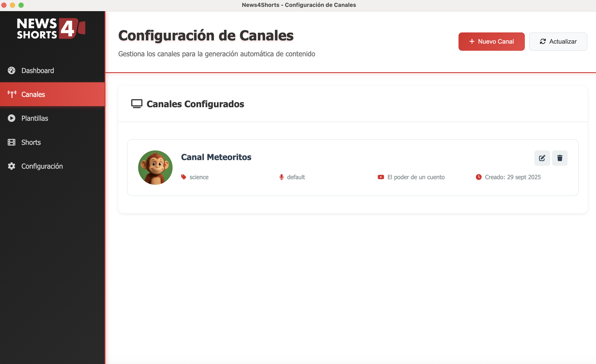Open the Configuración gear icon

pos(11,166)
